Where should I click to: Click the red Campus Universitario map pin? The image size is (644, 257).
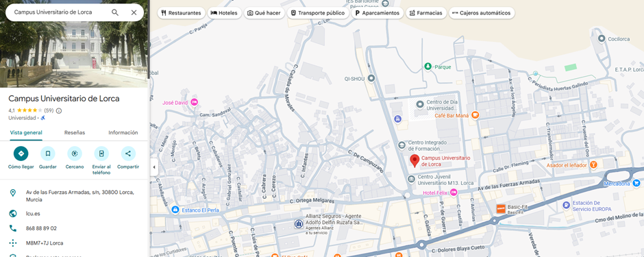click(414, 160)
